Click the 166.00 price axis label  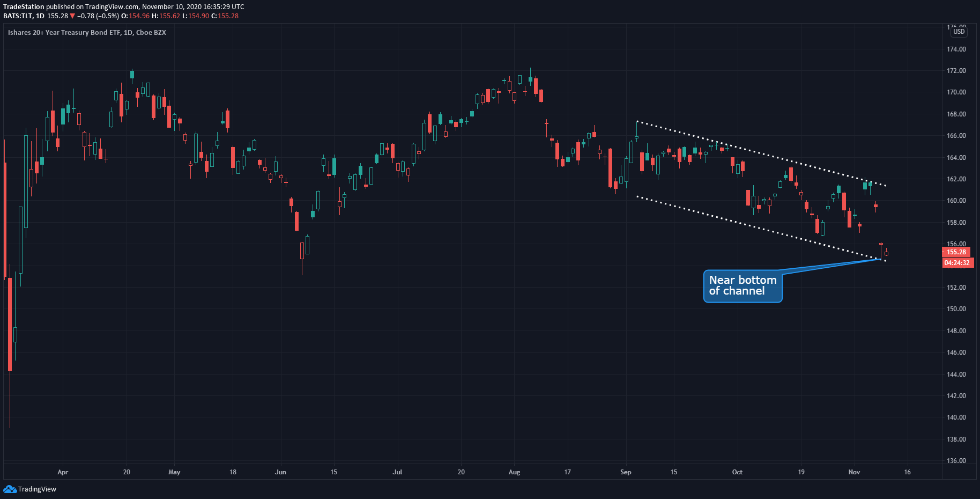point(956,136)
